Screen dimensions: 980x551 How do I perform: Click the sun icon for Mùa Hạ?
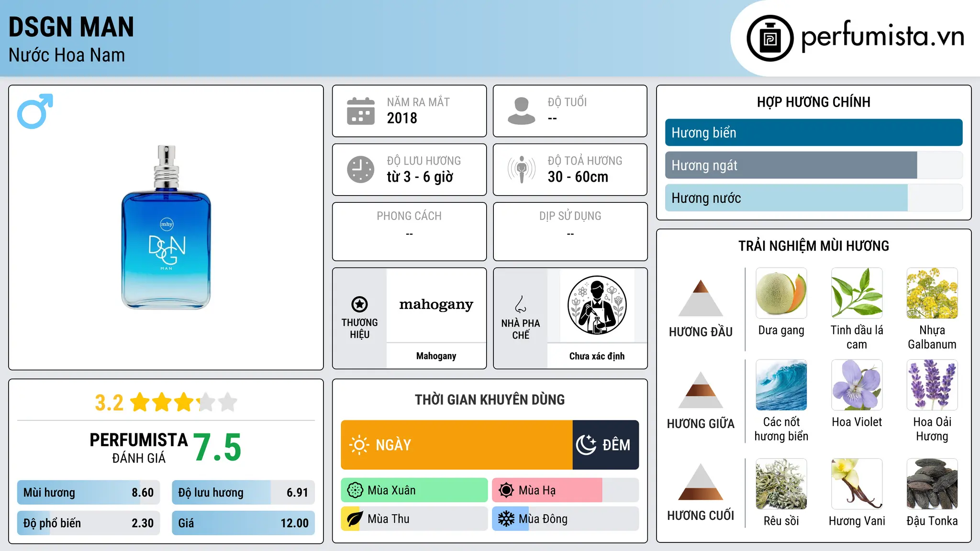[506, 490]
